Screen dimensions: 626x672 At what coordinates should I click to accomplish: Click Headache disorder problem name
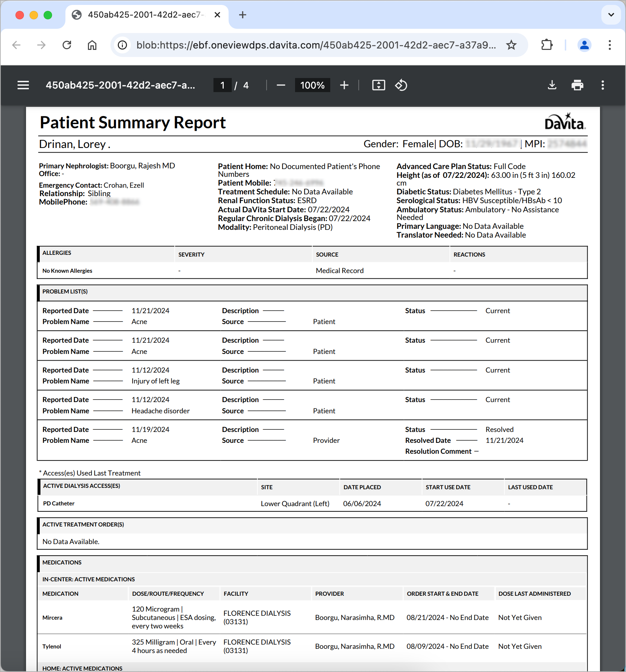pos(160,411)
